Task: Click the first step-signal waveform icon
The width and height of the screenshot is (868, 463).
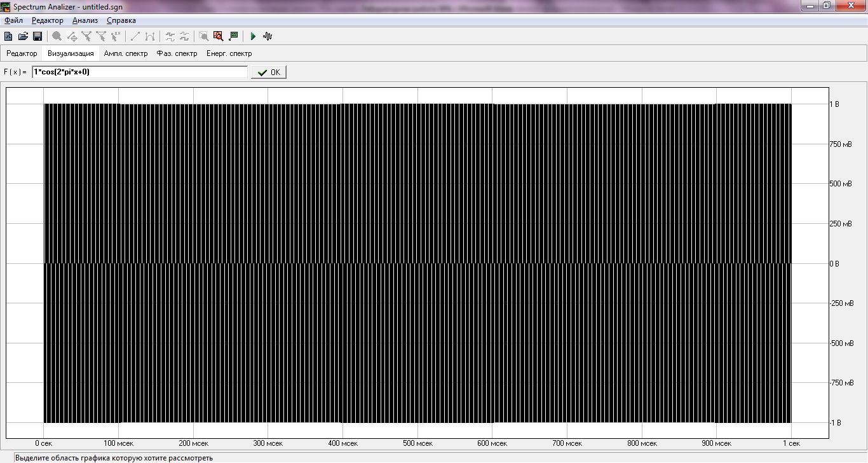Action: (x=170, y=36)
